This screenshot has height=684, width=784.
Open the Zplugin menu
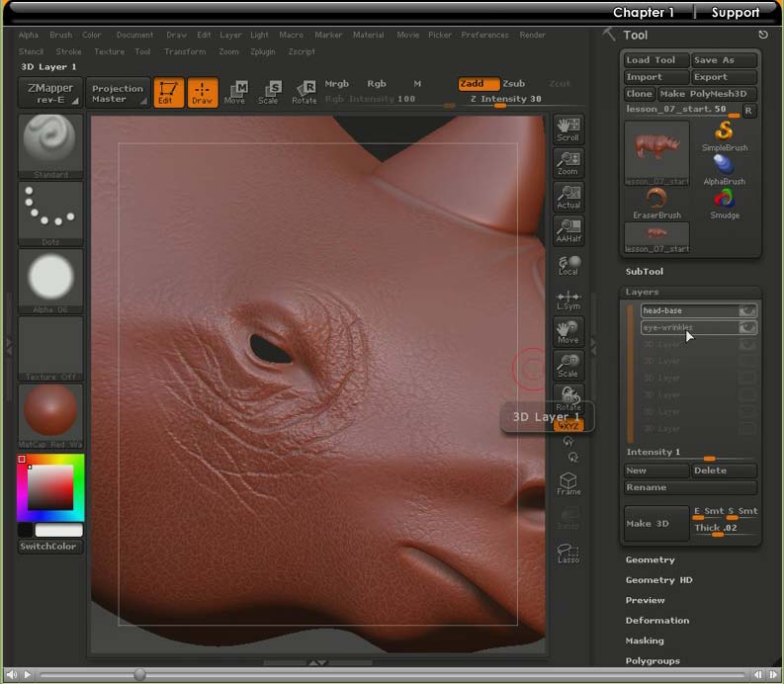pos(263,51)
